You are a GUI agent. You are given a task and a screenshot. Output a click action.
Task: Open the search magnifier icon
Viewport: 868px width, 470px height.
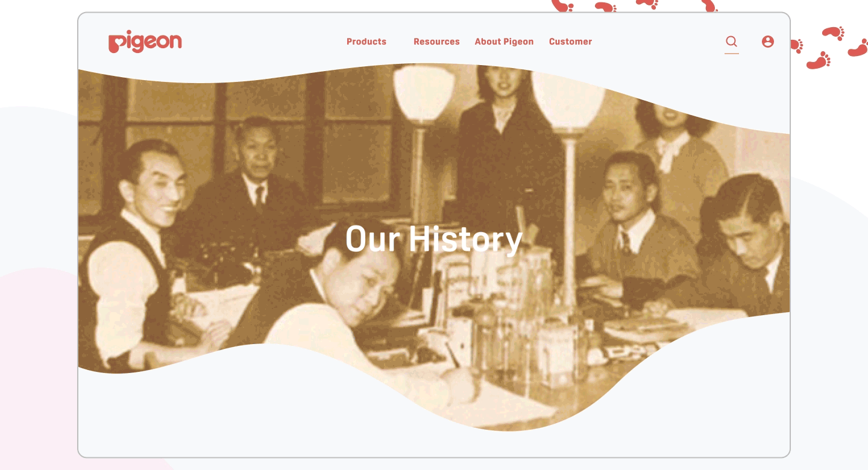tap(731, 41)
